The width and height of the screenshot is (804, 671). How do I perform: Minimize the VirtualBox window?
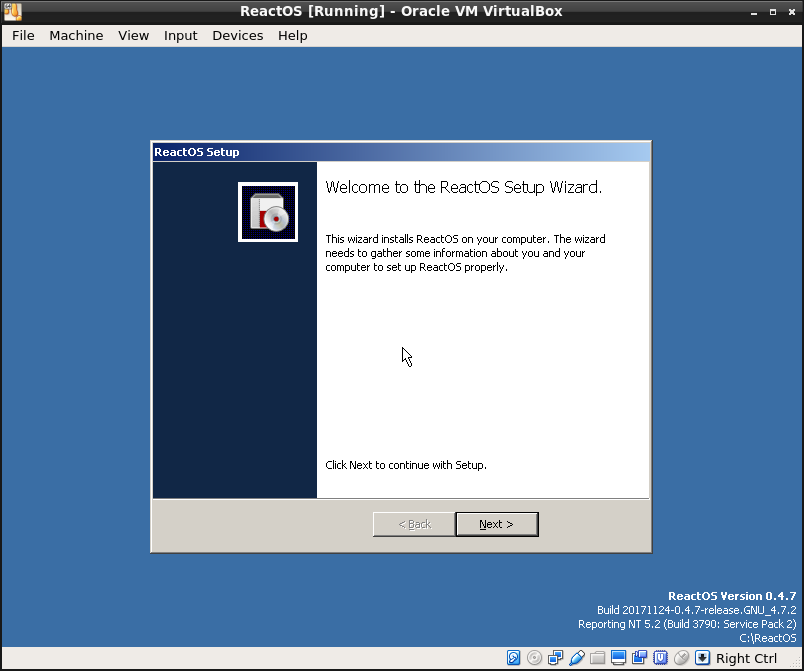754,12
